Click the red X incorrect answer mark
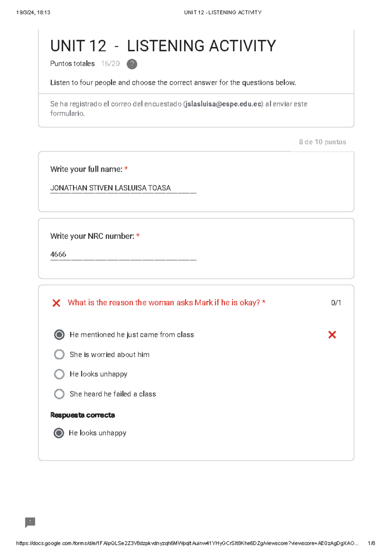This screenshot has height=555, width=392. [332, 335]
